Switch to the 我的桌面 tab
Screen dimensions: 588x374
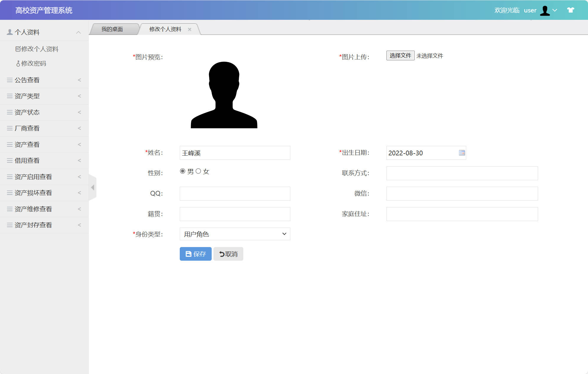[x=113, y=29]
